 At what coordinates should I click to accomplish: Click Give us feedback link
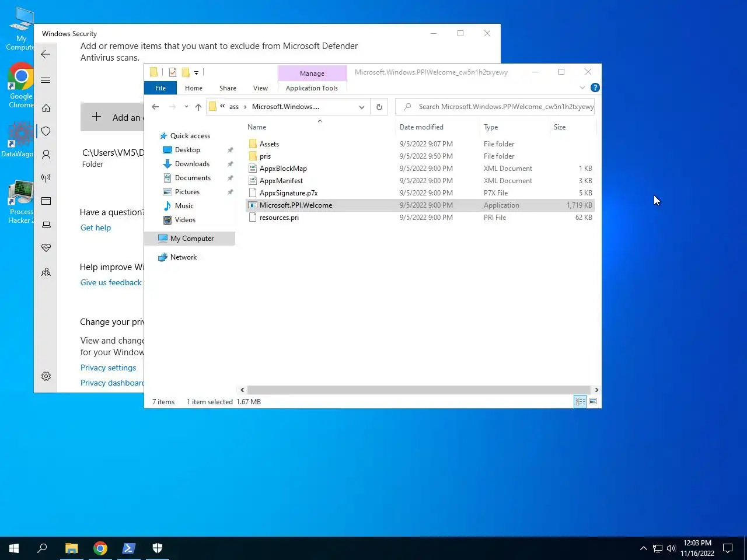pyautogui.click(x=111, y=282)
